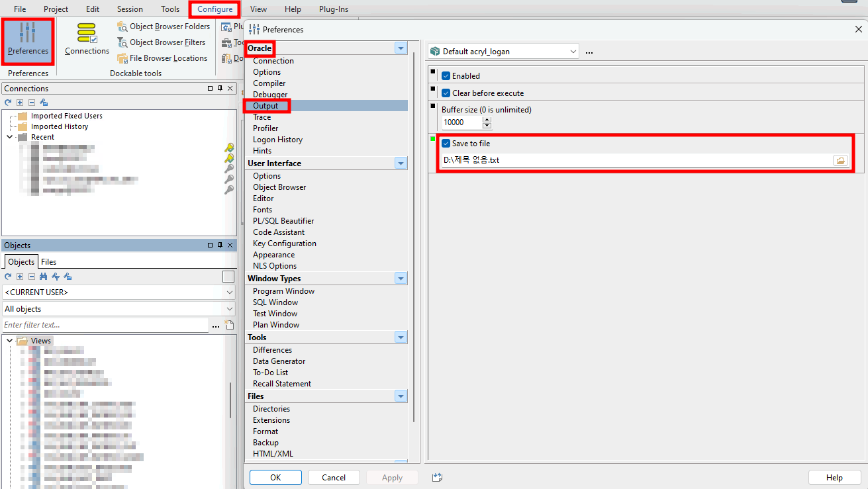Viewport: 868px width, 489px height.
Task: Collapse the Window Types section
Action: [401, 279]
